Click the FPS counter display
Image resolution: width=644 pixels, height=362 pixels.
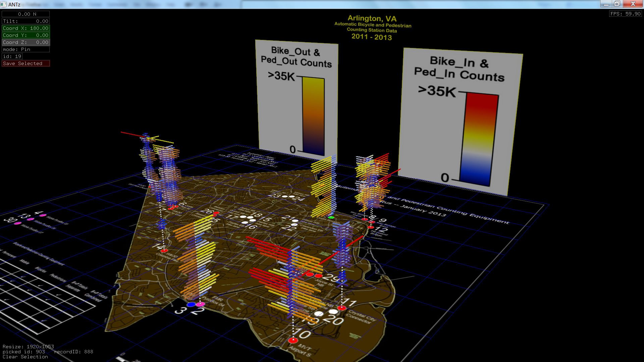coord(625,14)
